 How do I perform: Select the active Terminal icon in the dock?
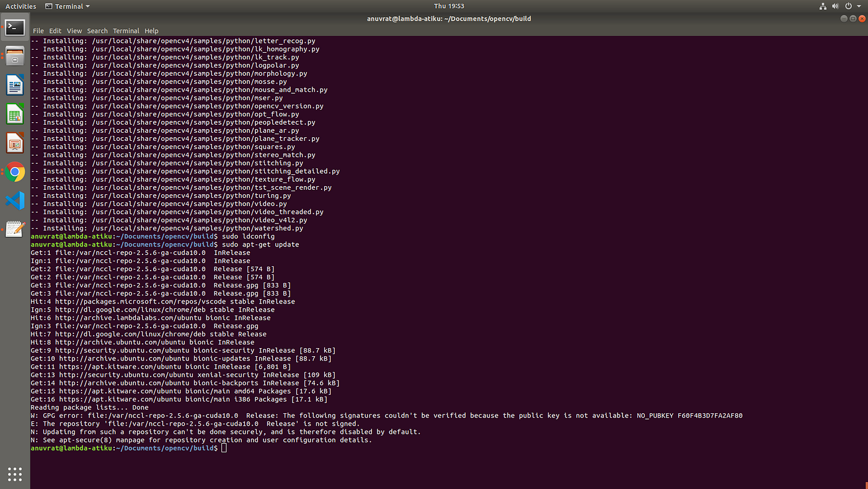[x=14, y=27]
